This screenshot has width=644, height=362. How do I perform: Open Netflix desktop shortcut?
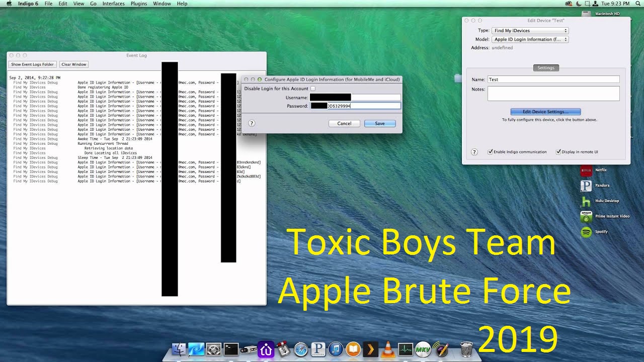[x=586, y=170]
